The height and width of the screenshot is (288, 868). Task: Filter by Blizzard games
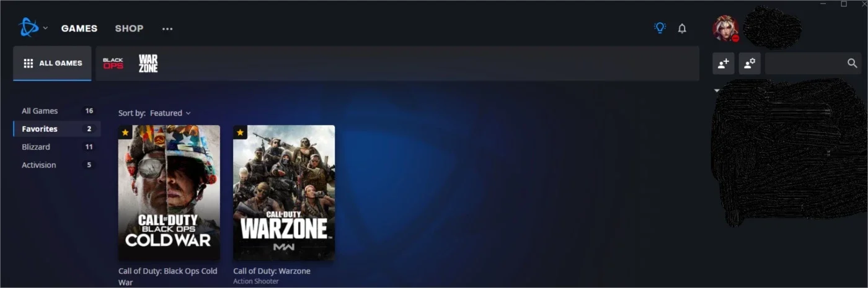56,147
